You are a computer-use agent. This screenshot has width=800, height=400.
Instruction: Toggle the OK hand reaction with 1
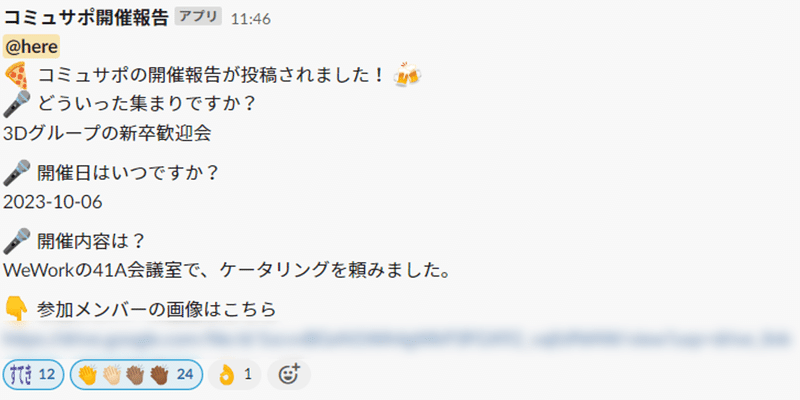(235, 374)
